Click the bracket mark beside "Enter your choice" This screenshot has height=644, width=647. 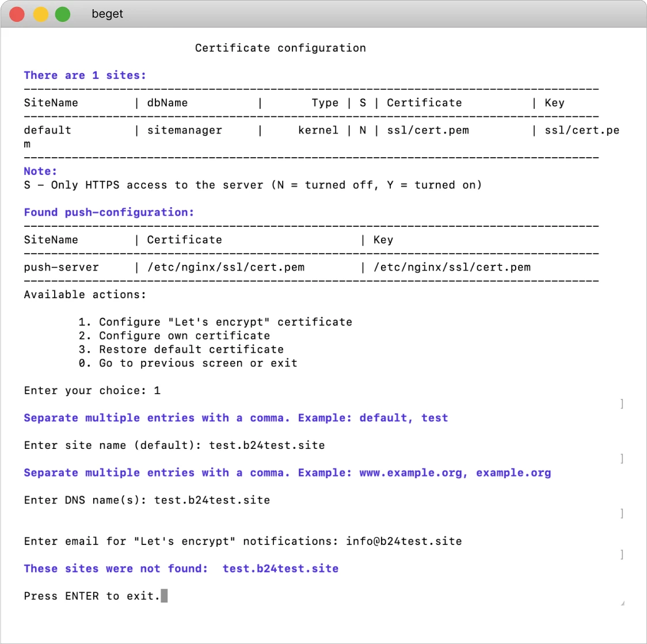[x=622, y=403]
